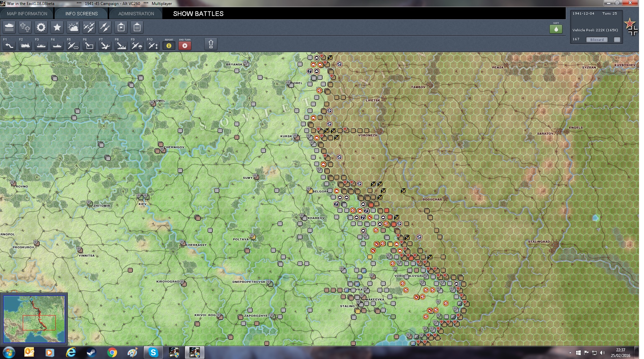Select F1 move mode arrow
The width and height of the screenshot is (644, 359).
9,46
